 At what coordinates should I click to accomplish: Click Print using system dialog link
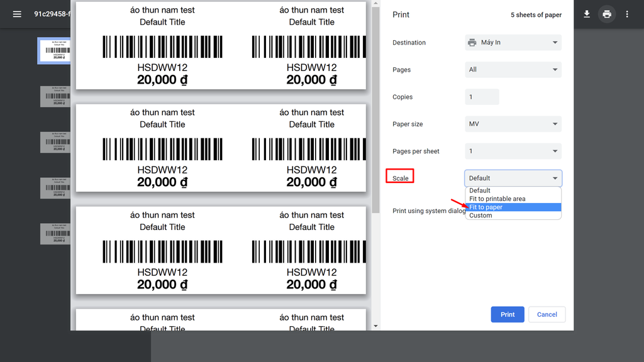[x=429, y=211]
